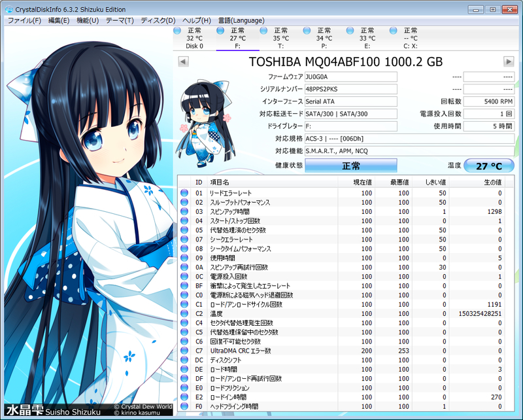Click status orb for セクタ代替処理発生回数 row

(x=184, y=323)
